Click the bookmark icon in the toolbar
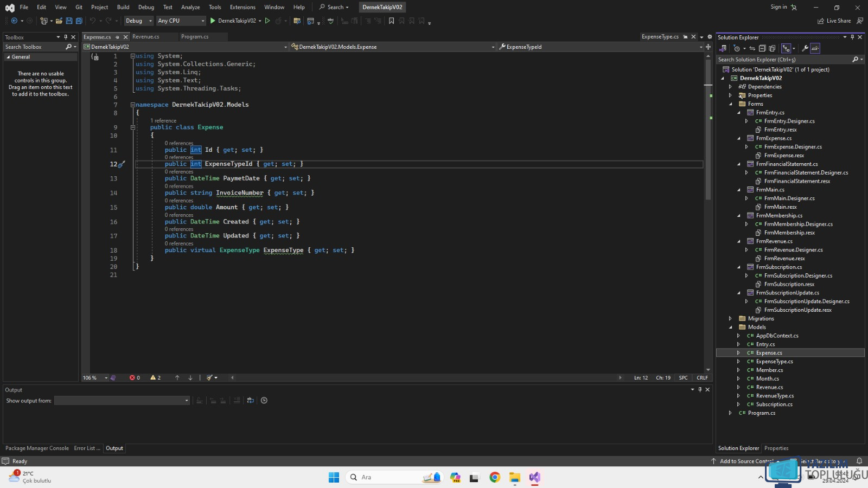 (391, 21)
